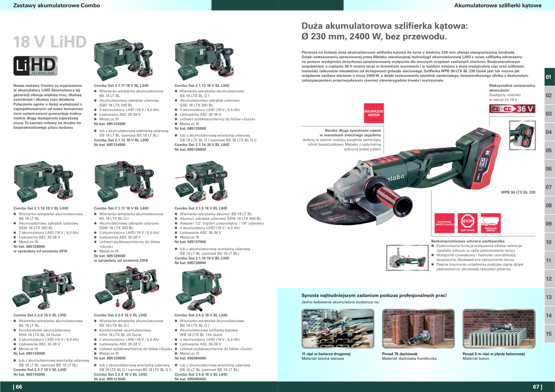
Task: Click 'Combo Set 2.3.7 18 V BL LiHD'
Action: coord(40,370)
